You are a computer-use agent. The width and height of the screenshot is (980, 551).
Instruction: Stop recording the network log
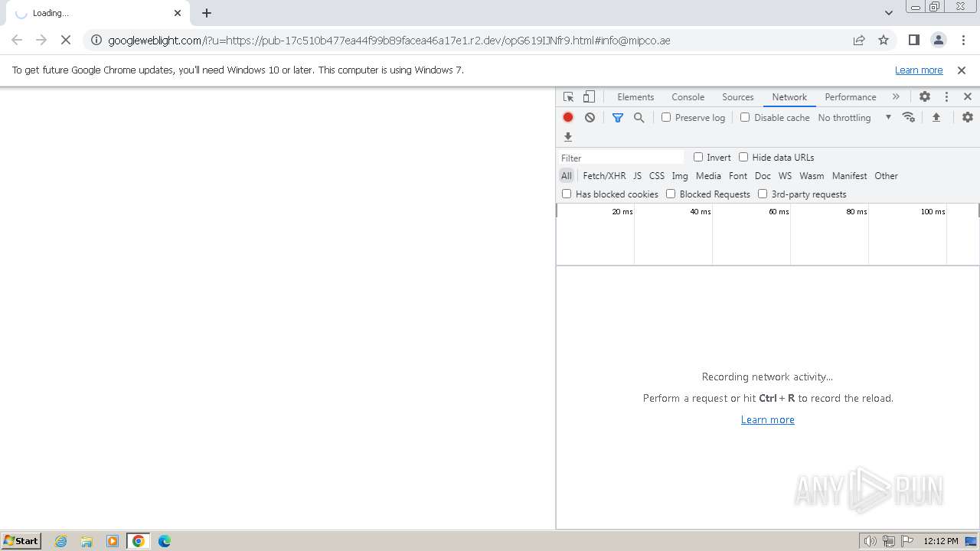coord(568,117)
